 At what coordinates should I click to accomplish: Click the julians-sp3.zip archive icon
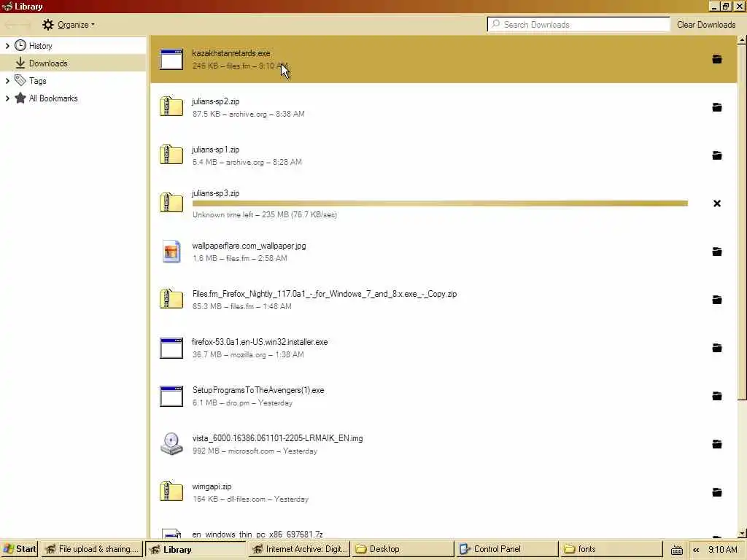(x=171, y=203)
